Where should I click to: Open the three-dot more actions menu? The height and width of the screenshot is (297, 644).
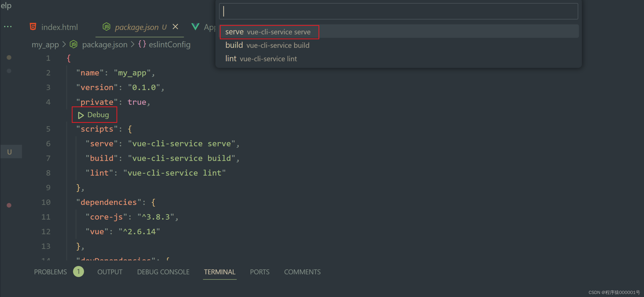click(8, 26)
